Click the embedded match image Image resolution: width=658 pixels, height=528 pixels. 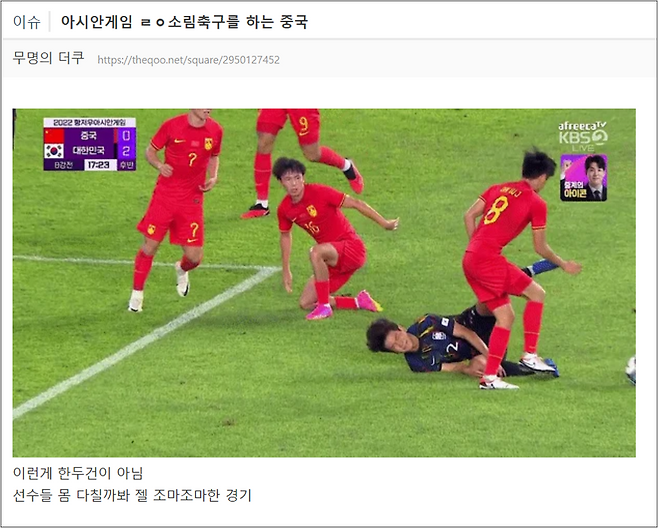324,282
